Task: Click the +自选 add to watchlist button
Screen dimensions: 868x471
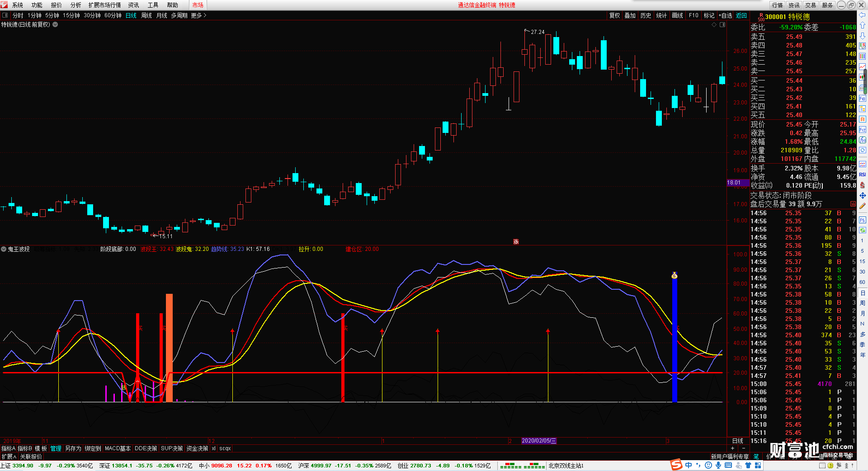Action: coord(725,15)
